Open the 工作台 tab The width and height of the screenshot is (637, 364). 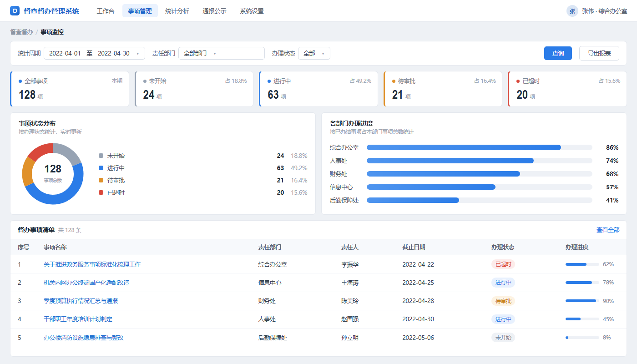click(106, 11)
